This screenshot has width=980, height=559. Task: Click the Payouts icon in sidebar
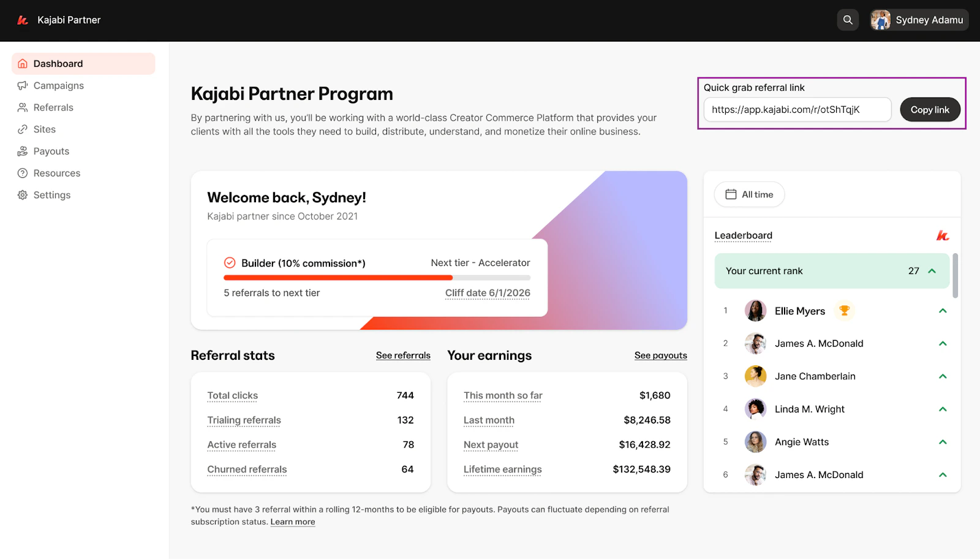coord(23,151)
